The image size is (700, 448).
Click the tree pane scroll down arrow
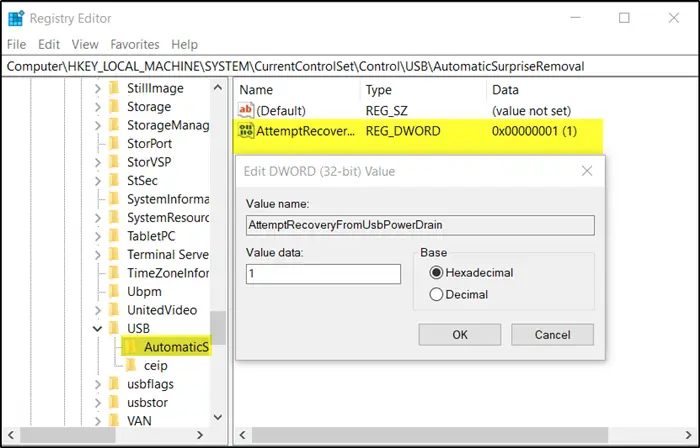point(218,418)
